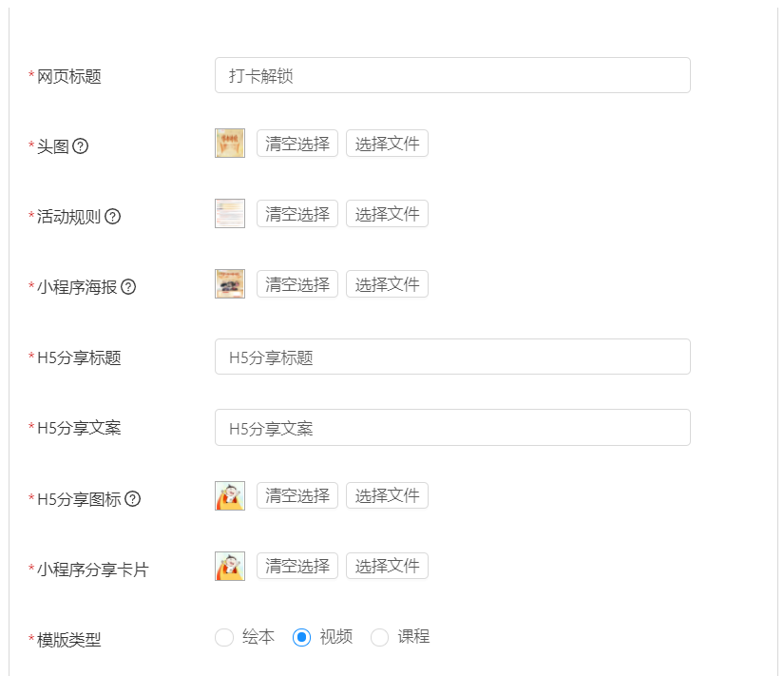Viewport: 784px width, 676px height.
Task: Click the help icon next to 头图
Action: (81, 146)
